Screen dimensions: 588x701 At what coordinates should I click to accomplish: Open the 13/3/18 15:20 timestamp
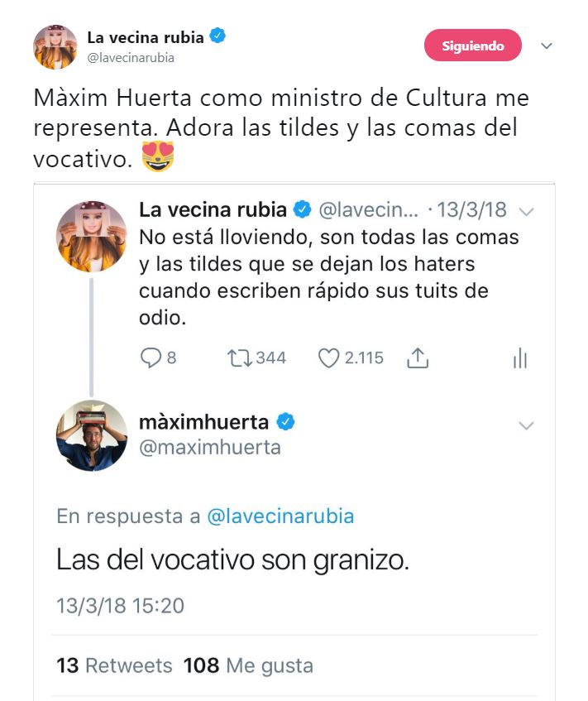[120, 605]
